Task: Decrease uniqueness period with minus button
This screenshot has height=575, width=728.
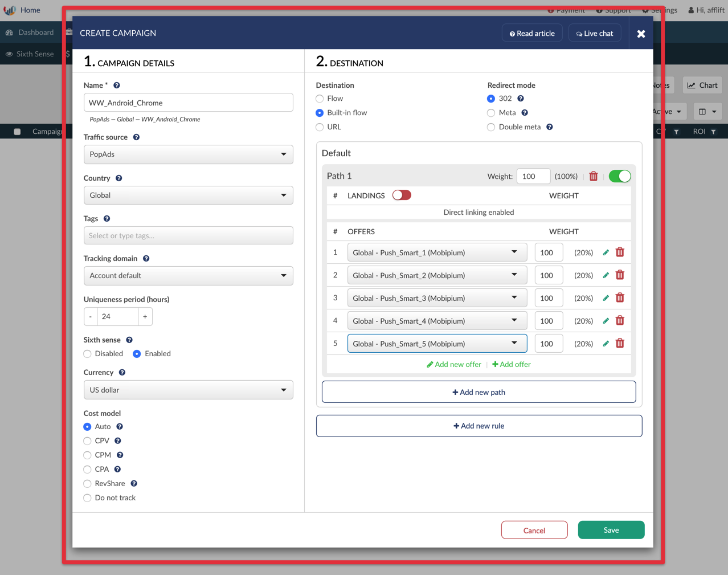Action: [91, 317]
